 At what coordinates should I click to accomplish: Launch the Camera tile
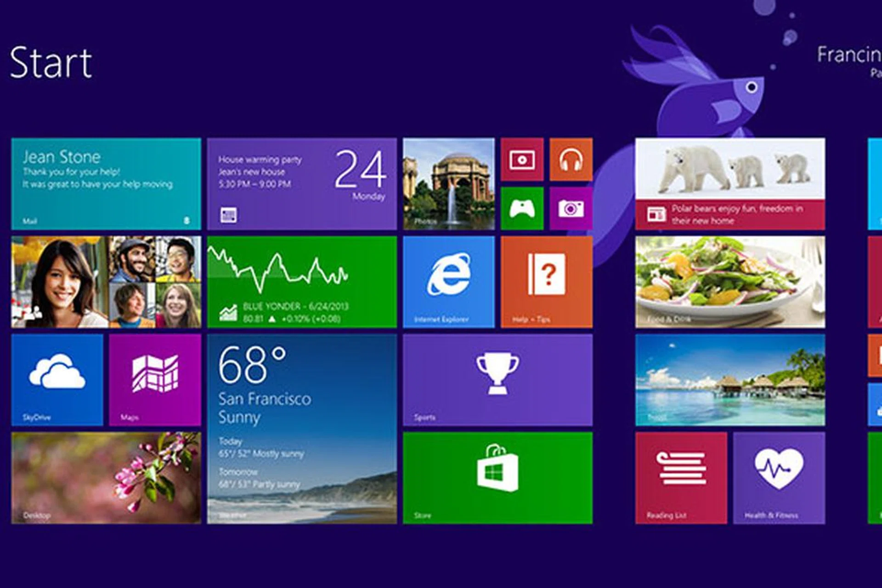click(x=571, y=209)
